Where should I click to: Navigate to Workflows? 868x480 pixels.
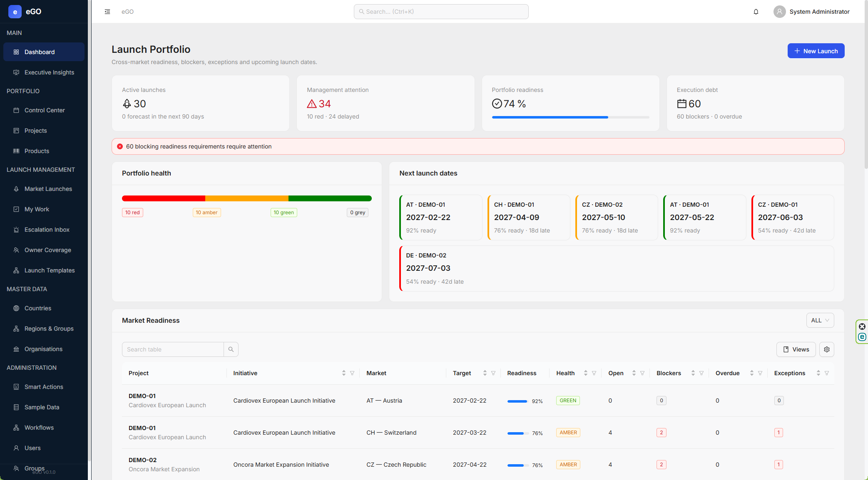(44, 428)
